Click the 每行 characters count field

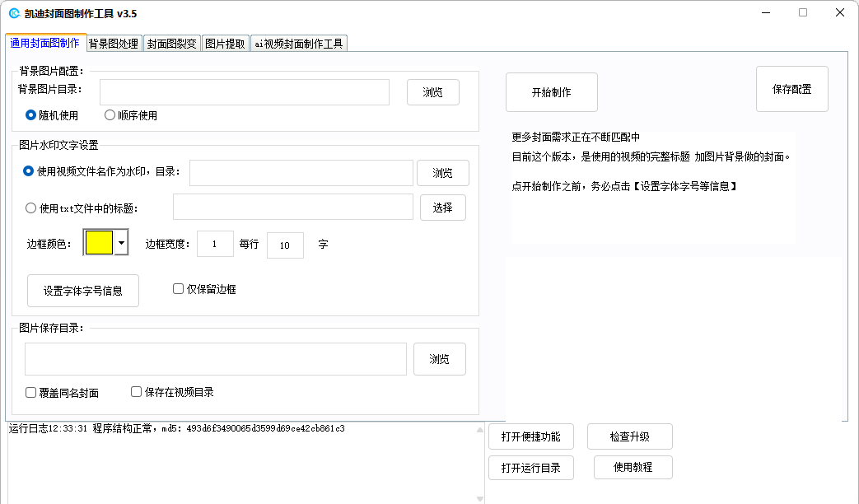285,245
